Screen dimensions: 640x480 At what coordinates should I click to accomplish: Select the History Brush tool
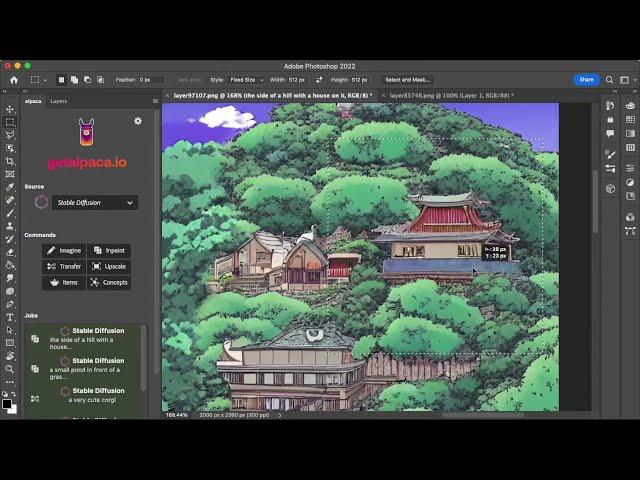click(x=10, y=239)
